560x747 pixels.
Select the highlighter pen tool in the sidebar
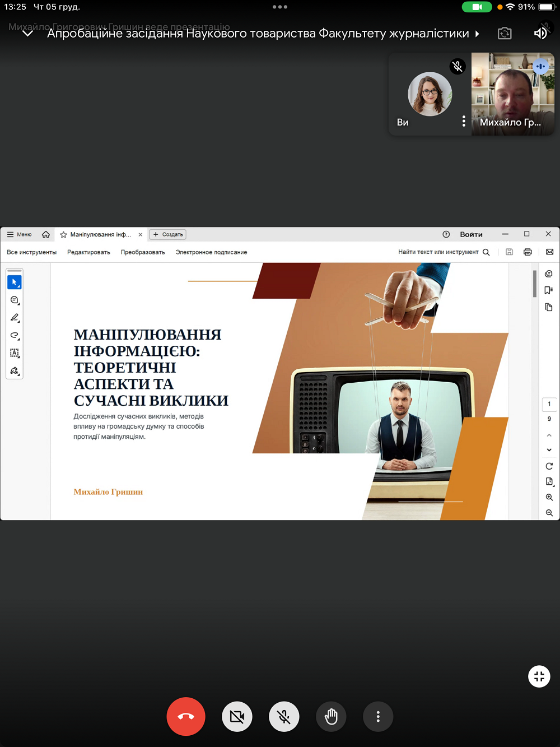15,318
